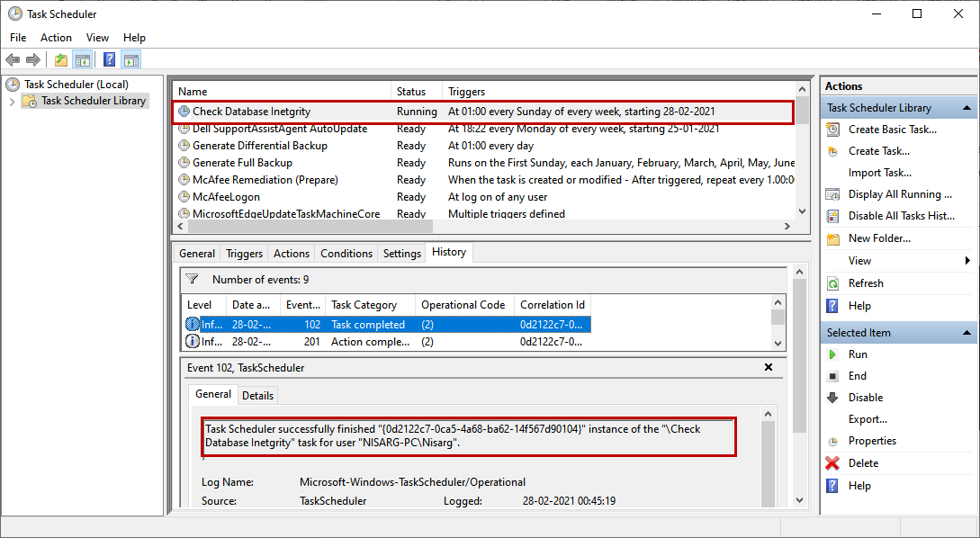Screen dimensions: 980x538
Task: Select the Generate Full Backup task
Action: point(483,163)
